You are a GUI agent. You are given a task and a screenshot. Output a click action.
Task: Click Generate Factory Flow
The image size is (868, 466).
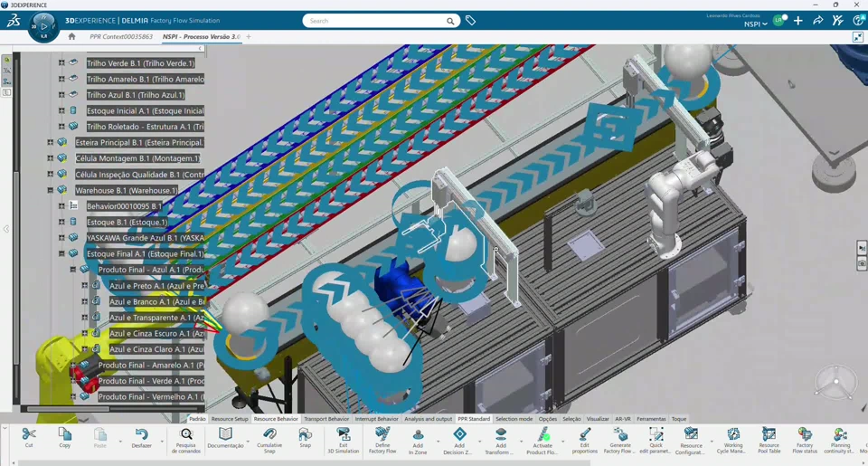tap(620, 441)
